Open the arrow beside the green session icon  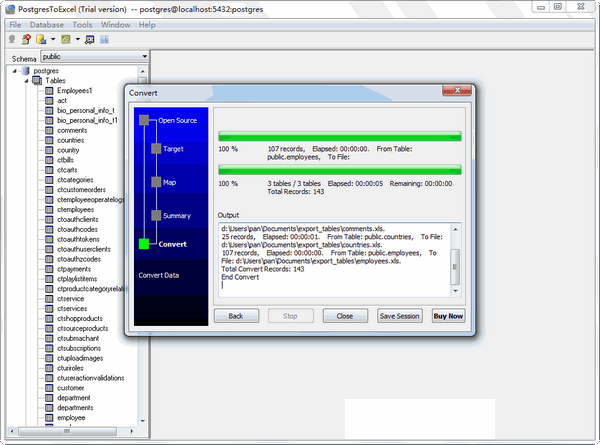click(78, 39)
